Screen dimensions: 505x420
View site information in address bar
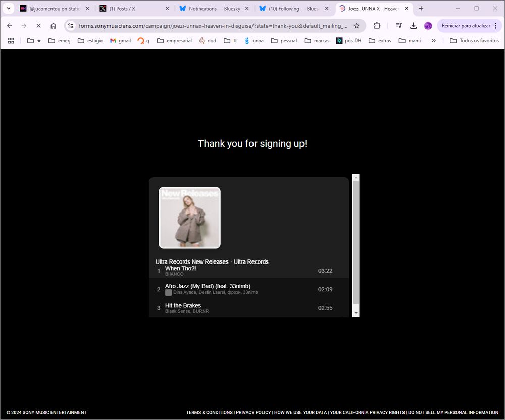click(71, 26)
